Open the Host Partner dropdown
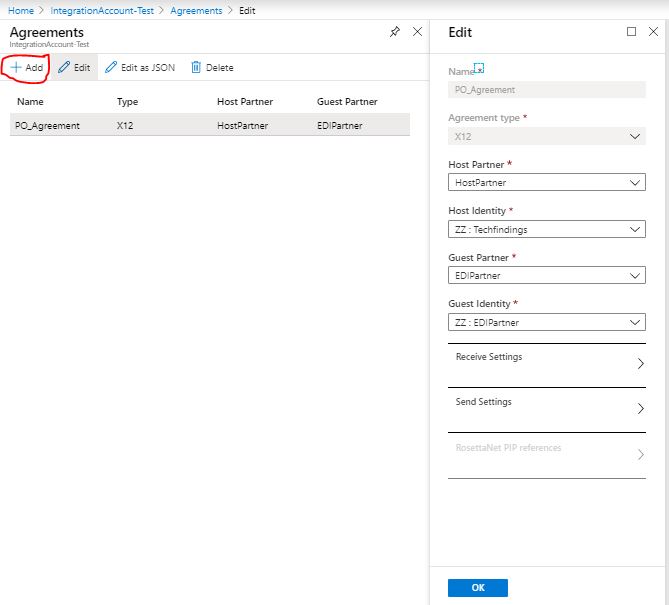The width and height of the screenshot is (669, 605). click(547, 183)
